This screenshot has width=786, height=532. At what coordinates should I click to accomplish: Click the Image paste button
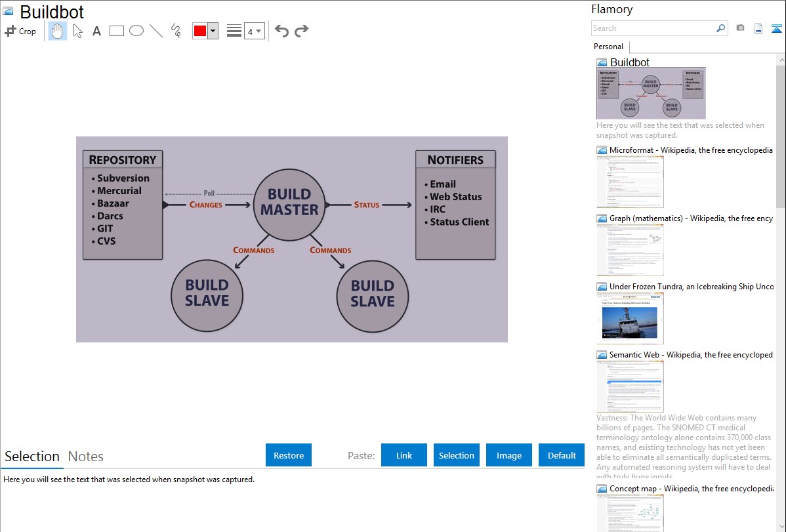pos(509,455)
